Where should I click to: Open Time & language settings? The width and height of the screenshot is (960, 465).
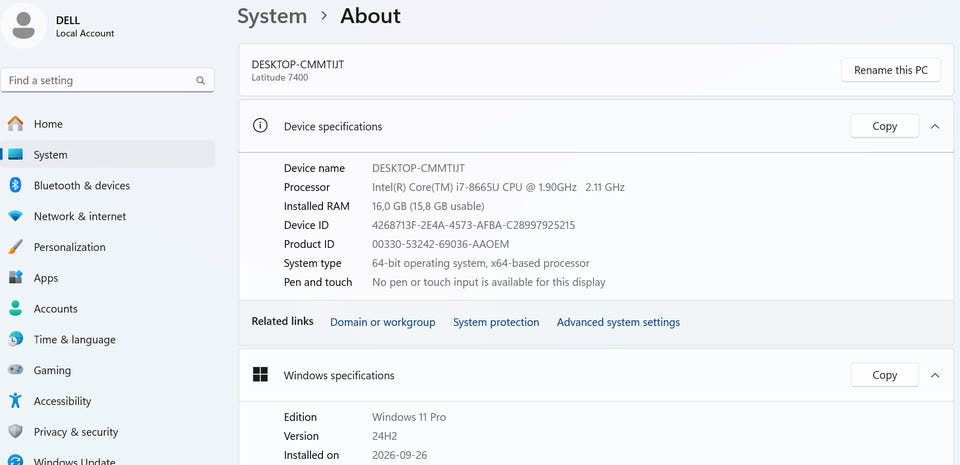(108, 340)
